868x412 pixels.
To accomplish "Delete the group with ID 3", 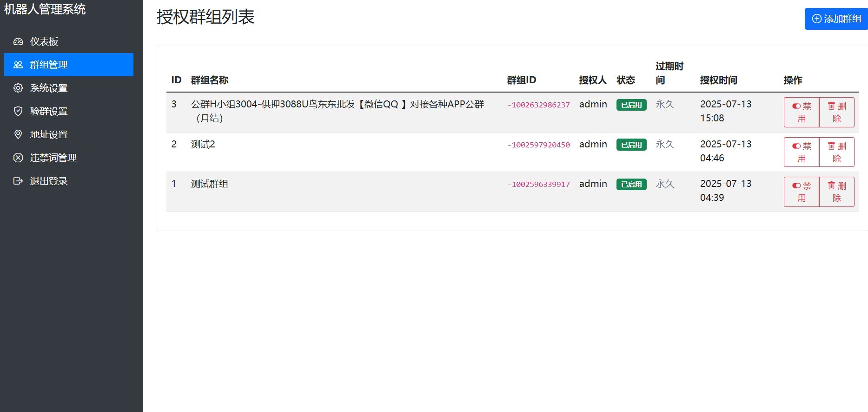I will coord(836,112).
